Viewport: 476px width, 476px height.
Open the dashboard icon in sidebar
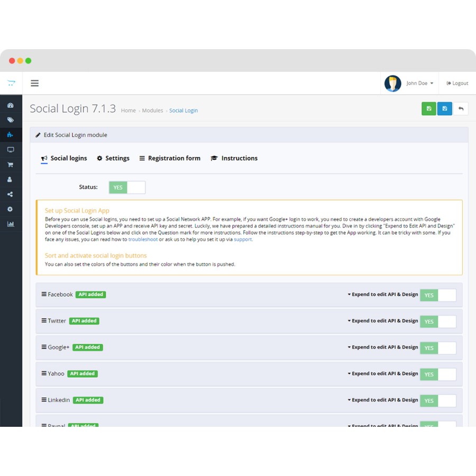coord(11,105)
